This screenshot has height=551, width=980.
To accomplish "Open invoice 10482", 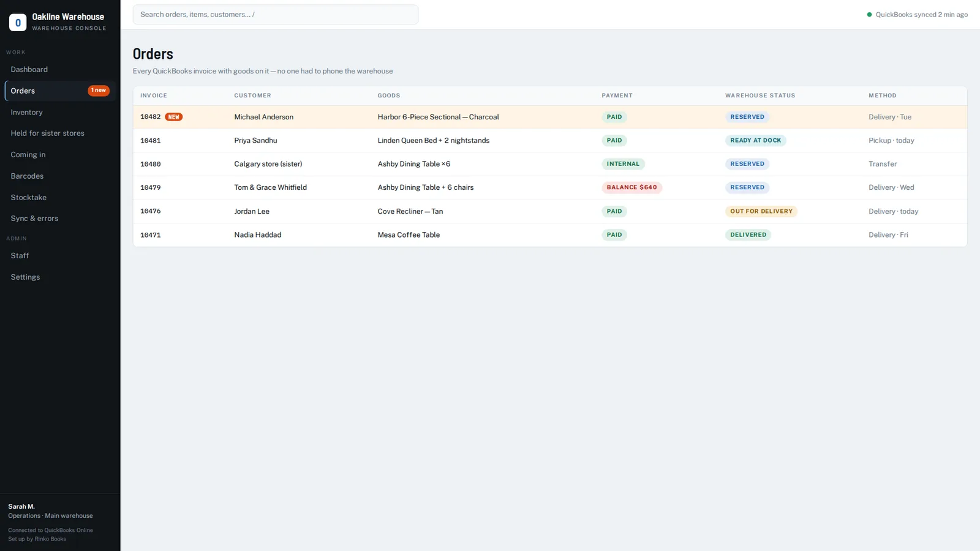I will point(151,117).
